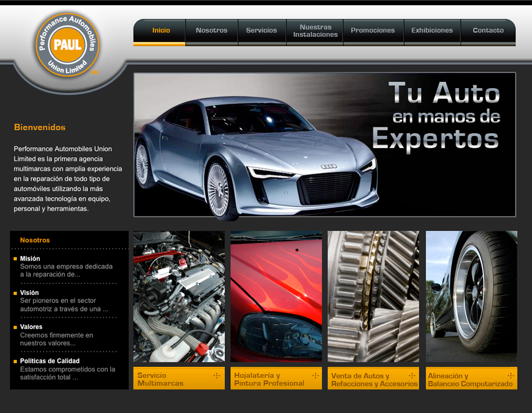Click the Audi hero banner image
The height and width of the screenshot is (413, 532).
(x=325, y=145)
